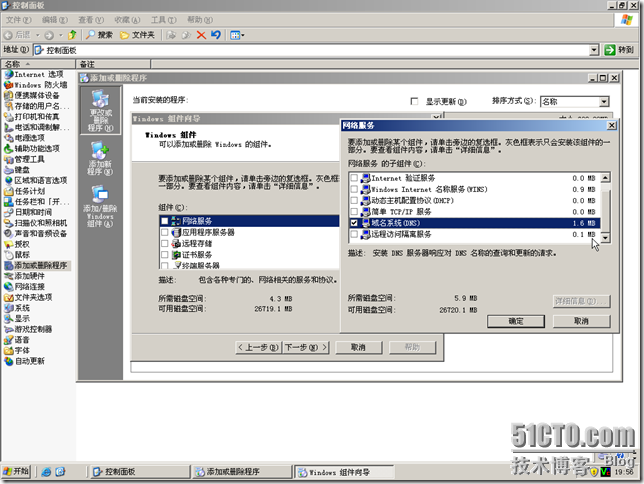
Task: Check the 应用程序服务器 component checkbox
Action: pyautogui.click(x=165, y=232)
